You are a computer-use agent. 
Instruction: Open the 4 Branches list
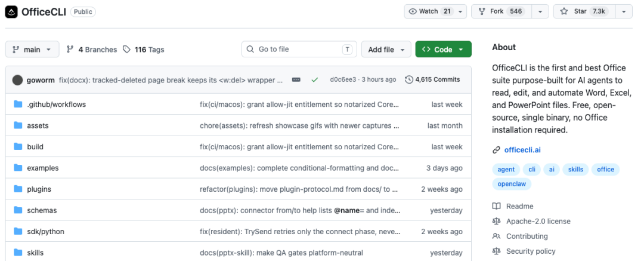[92, 50]
